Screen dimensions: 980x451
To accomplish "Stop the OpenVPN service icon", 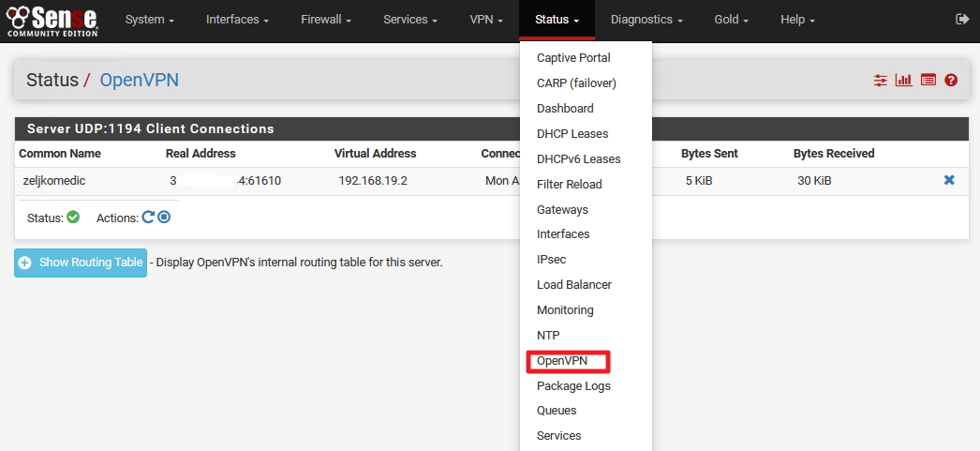I will click(x=164, y=217).
